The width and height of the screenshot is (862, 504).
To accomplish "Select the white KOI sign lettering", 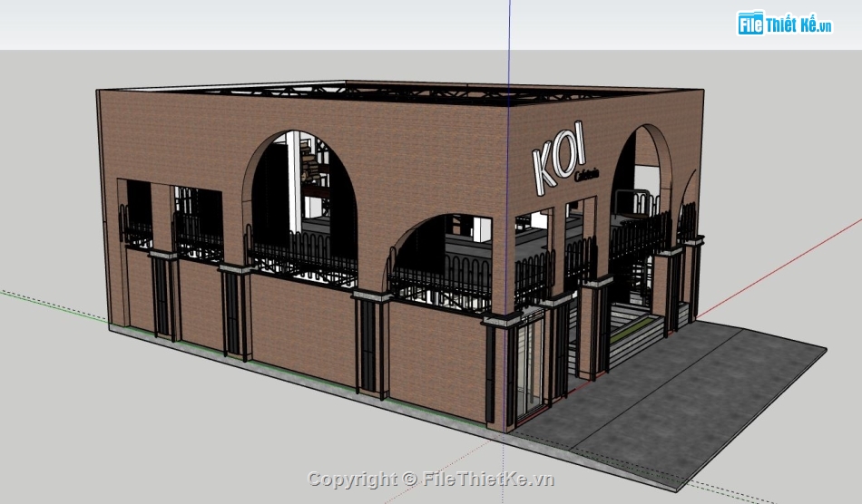I will 559,158.
